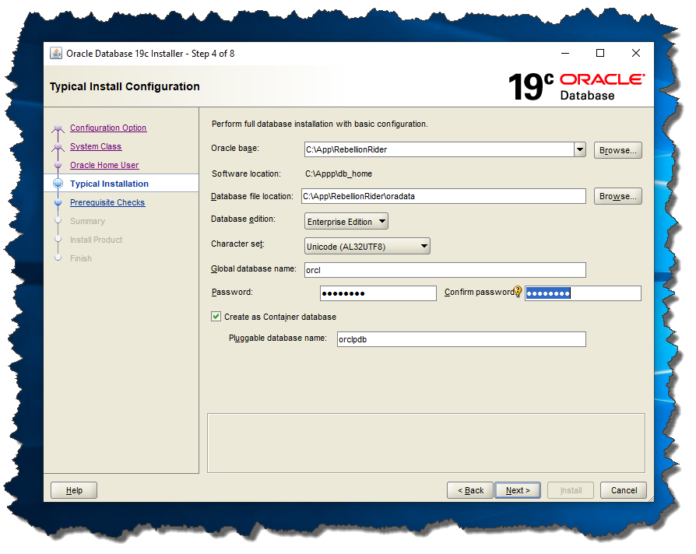Image resolution: width=696 pixels, height=554 pixels.
Task: Click the password hint bulb icon
Action: pos(518,291)
